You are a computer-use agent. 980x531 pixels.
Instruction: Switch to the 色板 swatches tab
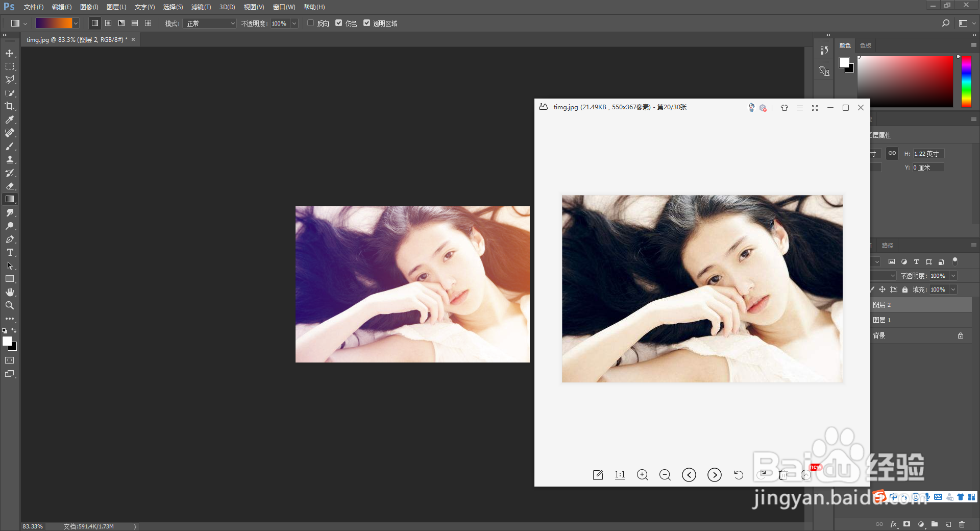[866, 45]
